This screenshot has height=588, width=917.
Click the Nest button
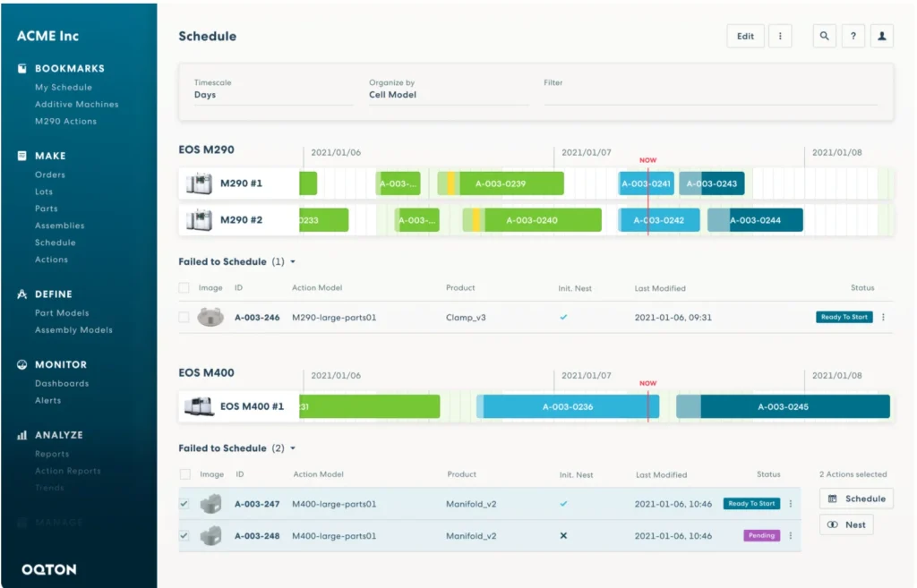(x=846, y=525)
